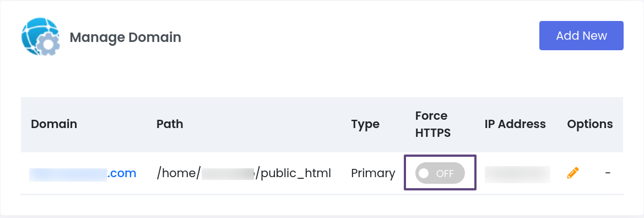Screen dimensions: 644x218
Task: Click the /home/ portion of the path
Action: tap(178, 174)
